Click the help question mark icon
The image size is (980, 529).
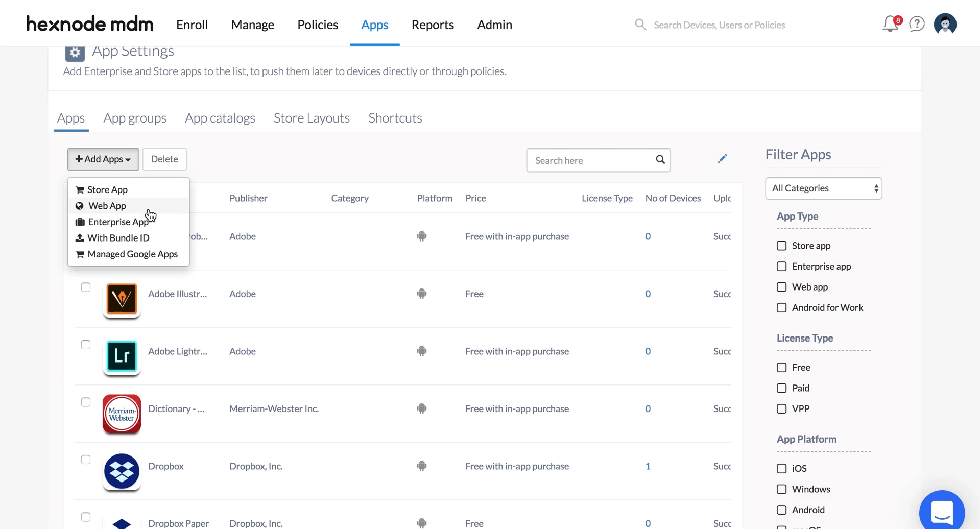coord(917,24)
